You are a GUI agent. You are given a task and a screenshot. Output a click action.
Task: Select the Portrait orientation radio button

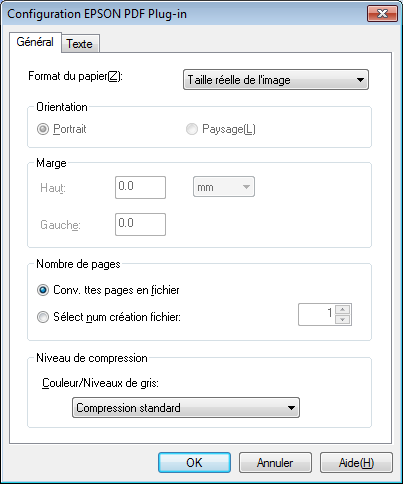point(43,129)
